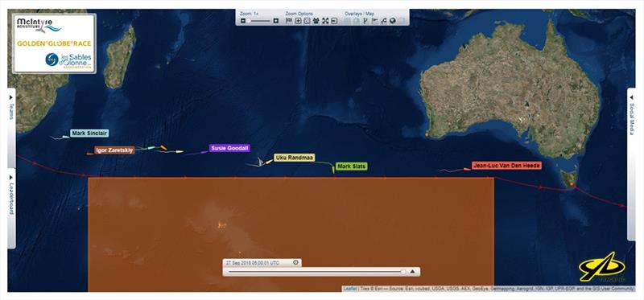This screenshot has height=300, width=644.
Task: Select Uku Randmaa boat label
Action: point(294,158)
